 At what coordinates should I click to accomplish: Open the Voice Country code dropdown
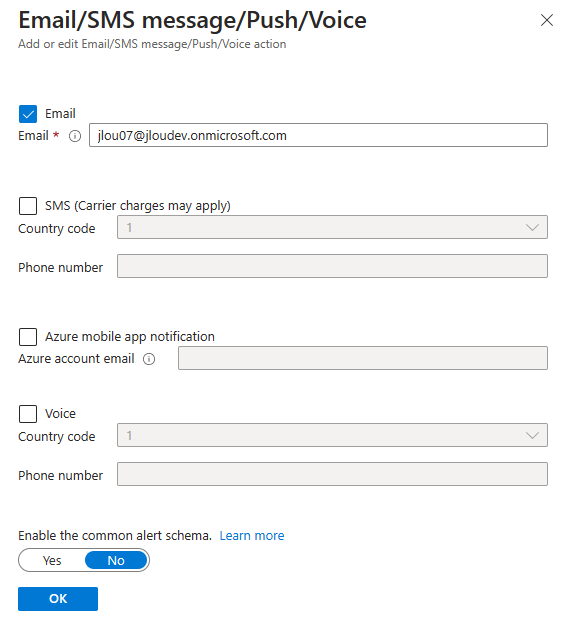click(x=332, y=435)
